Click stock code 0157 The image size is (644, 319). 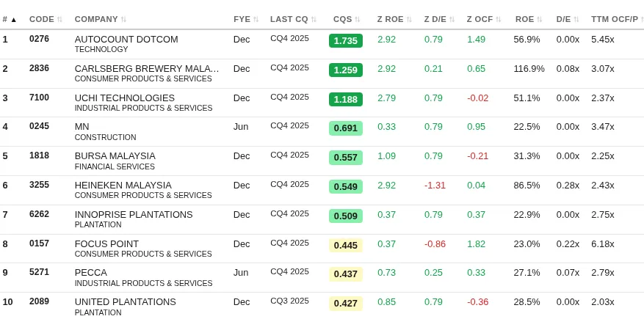pos(39,243)
